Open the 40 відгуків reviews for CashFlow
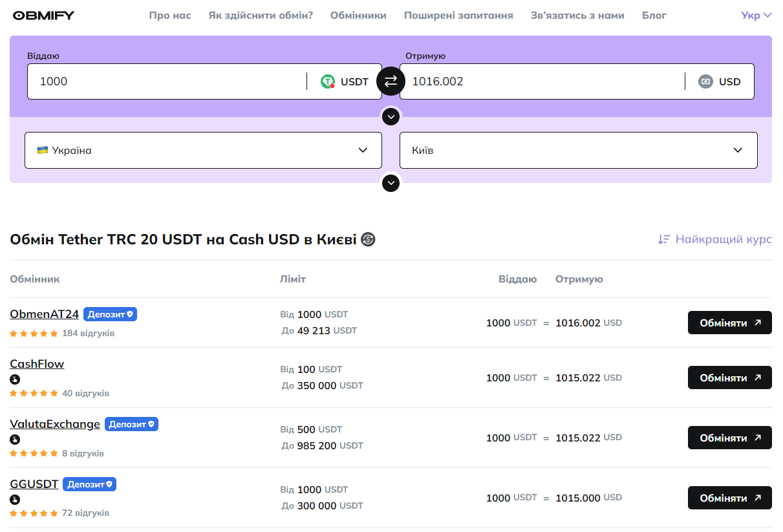783x532 pixels. [86, 393]
